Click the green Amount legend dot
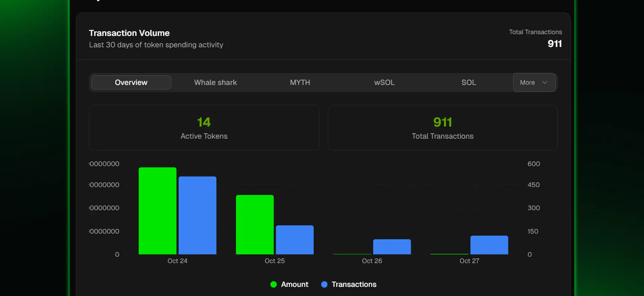Image resolution: width=644 pixels, height=296 pixels. pos(273,284)
